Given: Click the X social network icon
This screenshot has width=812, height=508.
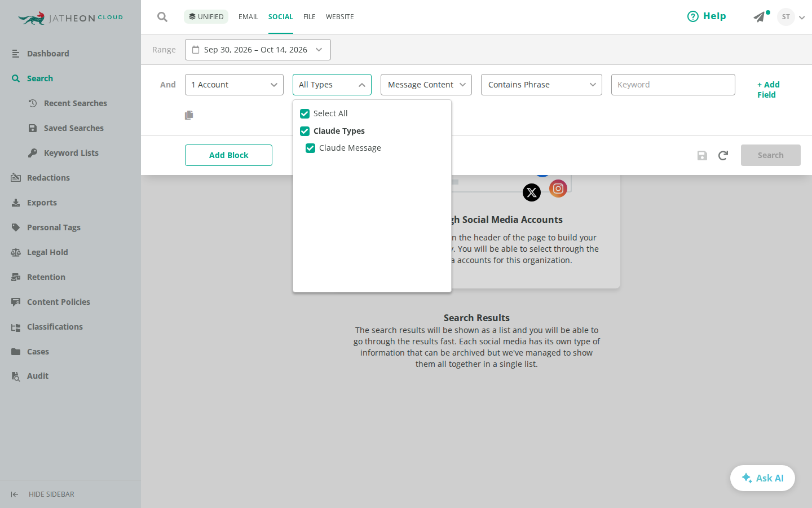Looking at the screenshot, I should (x=532, y=192).
